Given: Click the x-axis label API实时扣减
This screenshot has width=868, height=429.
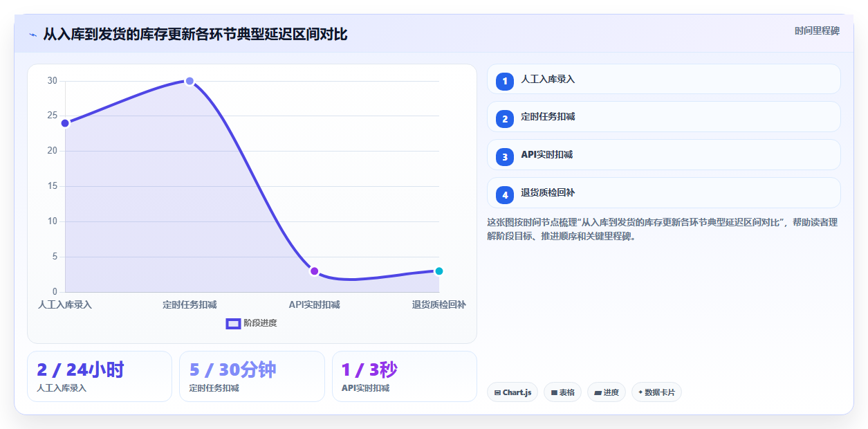Looking at the screenshot, I should click(x=314, y=304).
